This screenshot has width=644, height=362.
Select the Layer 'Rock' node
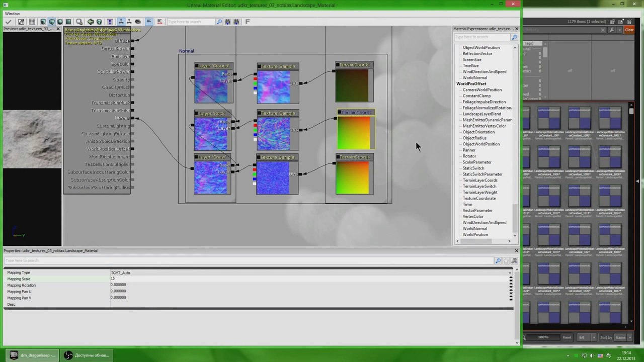point(213,130)
